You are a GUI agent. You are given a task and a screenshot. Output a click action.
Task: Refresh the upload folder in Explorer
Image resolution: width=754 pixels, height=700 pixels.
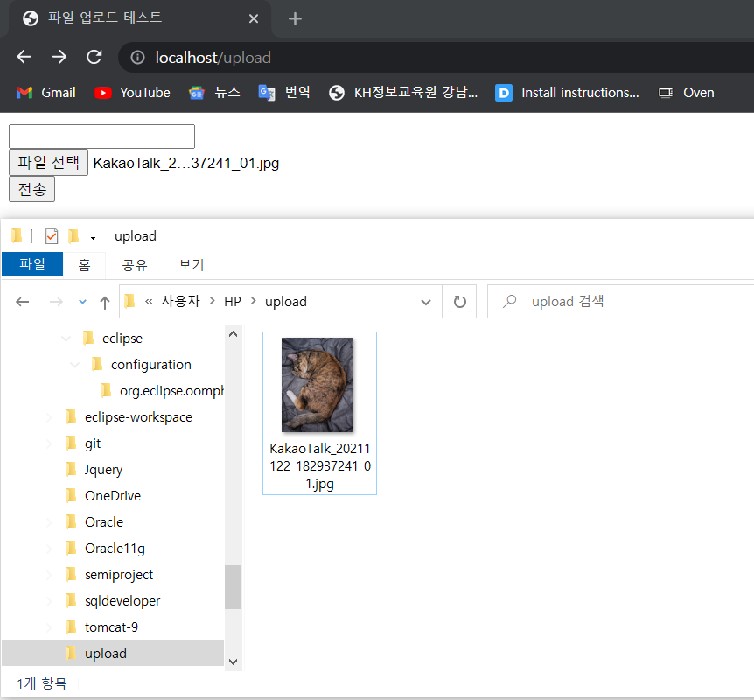coord(460,302)
